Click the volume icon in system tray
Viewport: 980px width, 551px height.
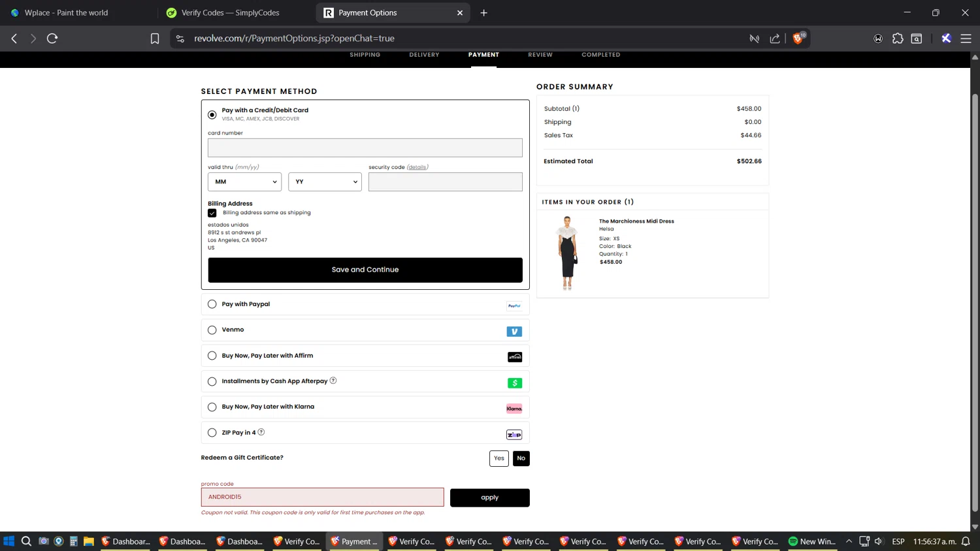[x=879, y=541]
